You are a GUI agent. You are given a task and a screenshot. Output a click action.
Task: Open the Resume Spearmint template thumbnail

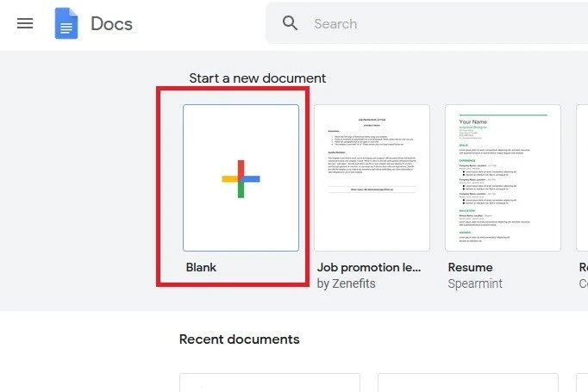pos(503,177)
